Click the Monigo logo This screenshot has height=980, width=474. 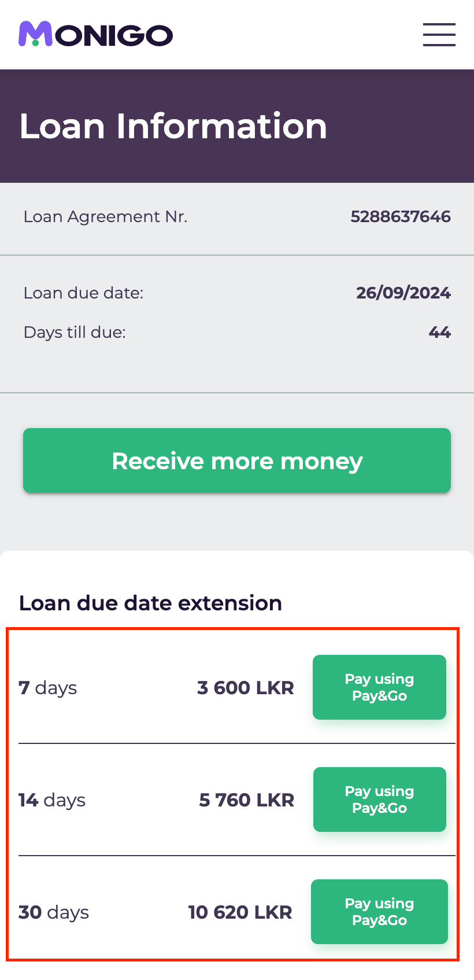coord(96,35)
